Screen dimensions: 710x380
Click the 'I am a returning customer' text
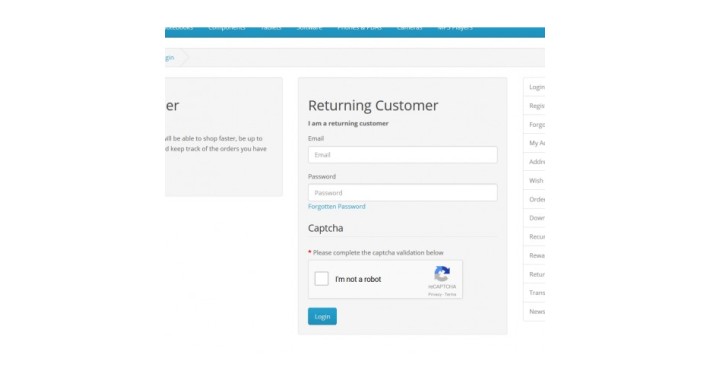pos(348,123)
